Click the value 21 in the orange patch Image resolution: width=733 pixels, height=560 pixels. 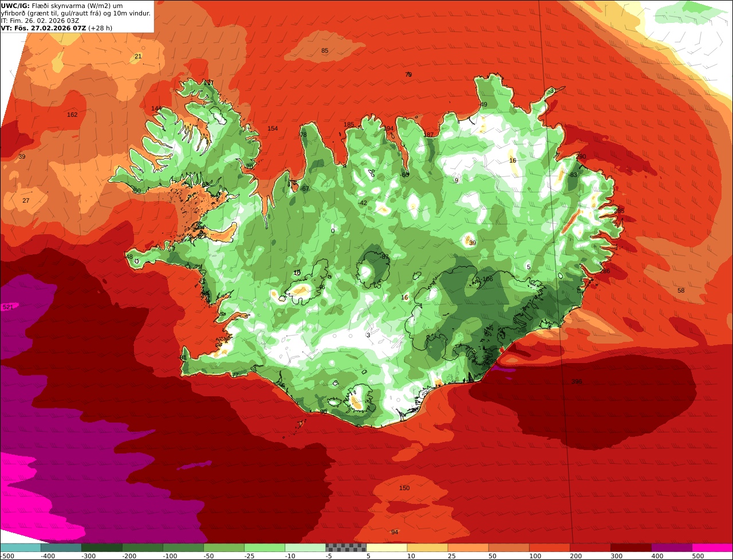click(x=138, y=56)
